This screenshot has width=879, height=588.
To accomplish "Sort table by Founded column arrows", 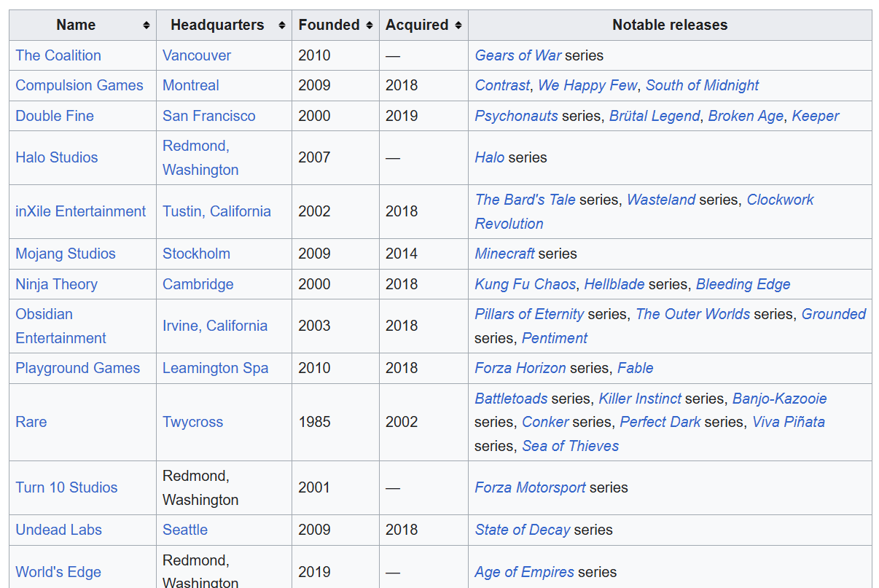I will point(370,26).
